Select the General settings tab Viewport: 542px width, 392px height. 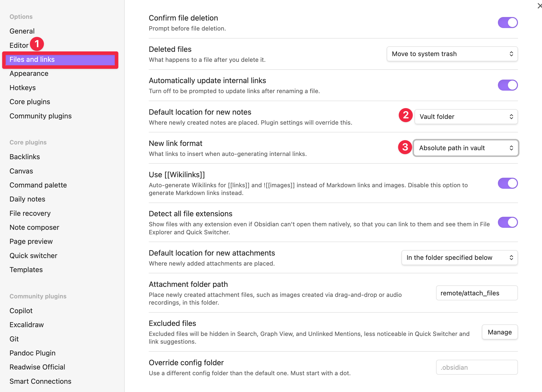[x=22, y=31]
